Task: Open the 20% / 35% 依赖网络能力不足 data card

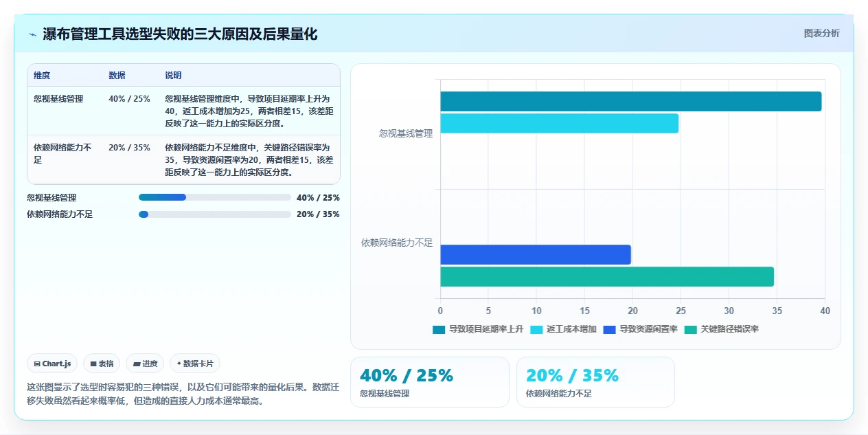Action: [x=595, y=382]
